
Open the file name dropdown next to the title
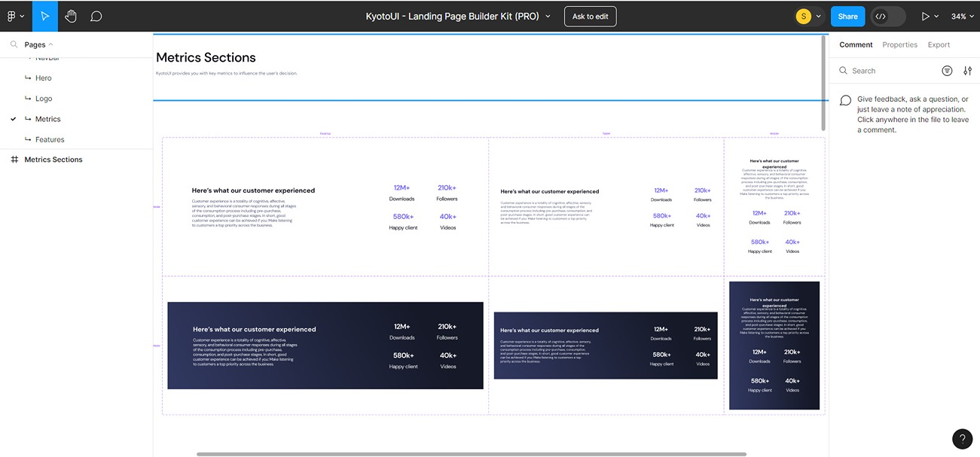[x=548, y=15]
